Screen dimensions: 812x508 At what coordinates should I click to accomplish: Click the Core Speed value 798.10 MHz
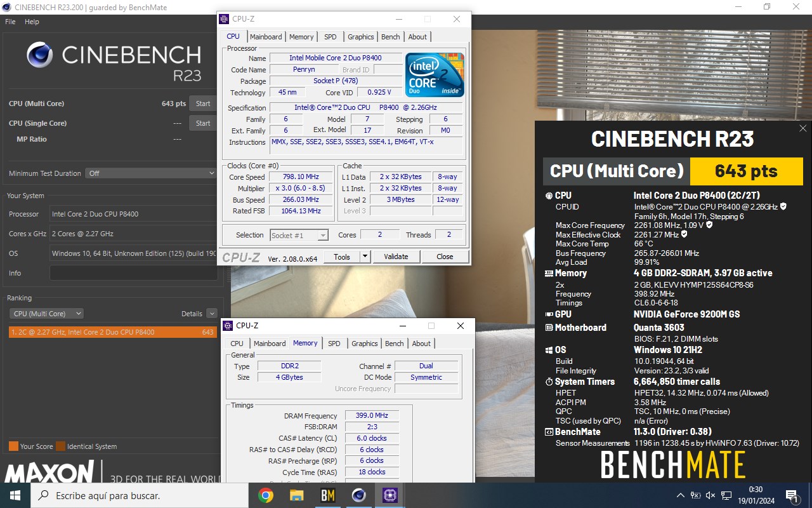point(301,177)
